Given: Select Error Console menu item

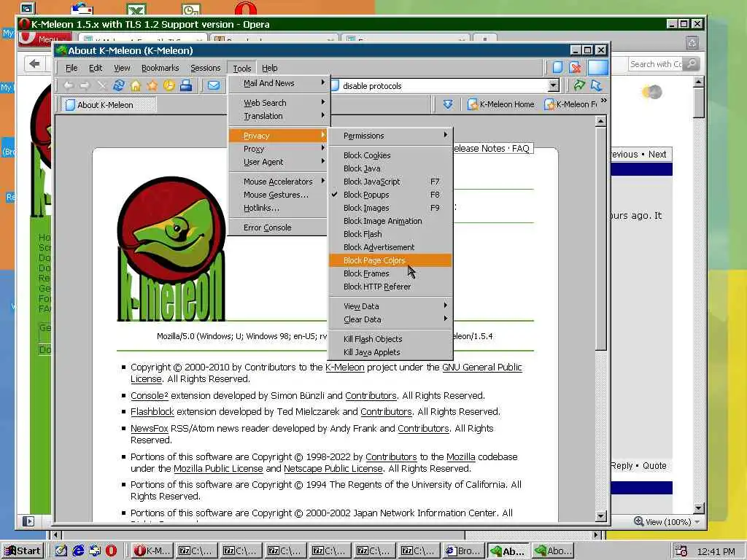Looking at the screenshot, I should click(278, 227).
